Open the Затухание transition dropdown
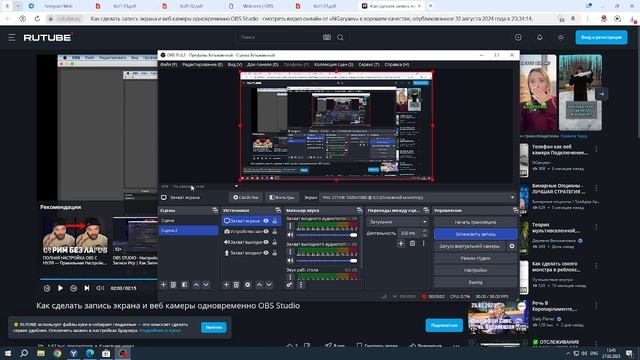 click(x=398, y=222)
